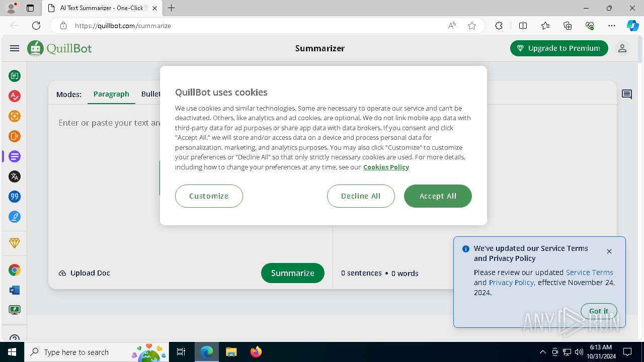
Task: Open the Privacy Policy link
Action: click(511, 283)
